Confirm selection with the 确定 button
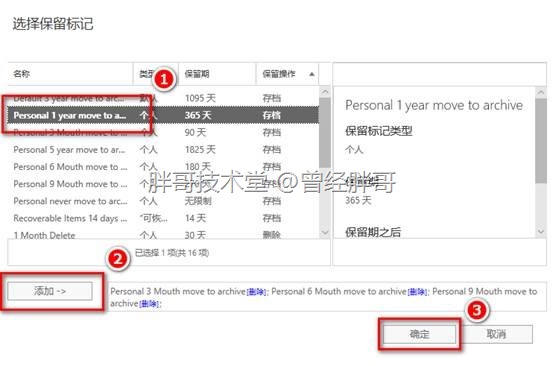Screen dimensions: 553x366 pos(419,334)
